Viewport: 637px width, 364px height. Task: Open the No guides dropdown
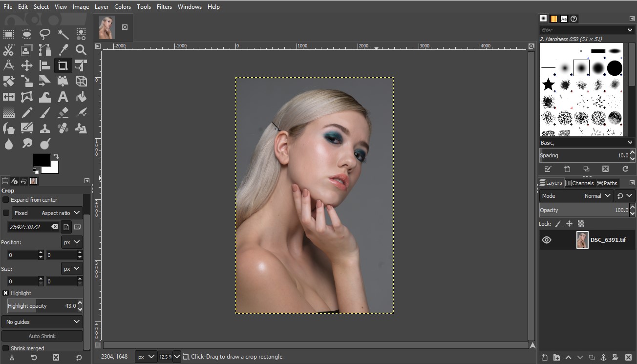[x=42, y=321]
